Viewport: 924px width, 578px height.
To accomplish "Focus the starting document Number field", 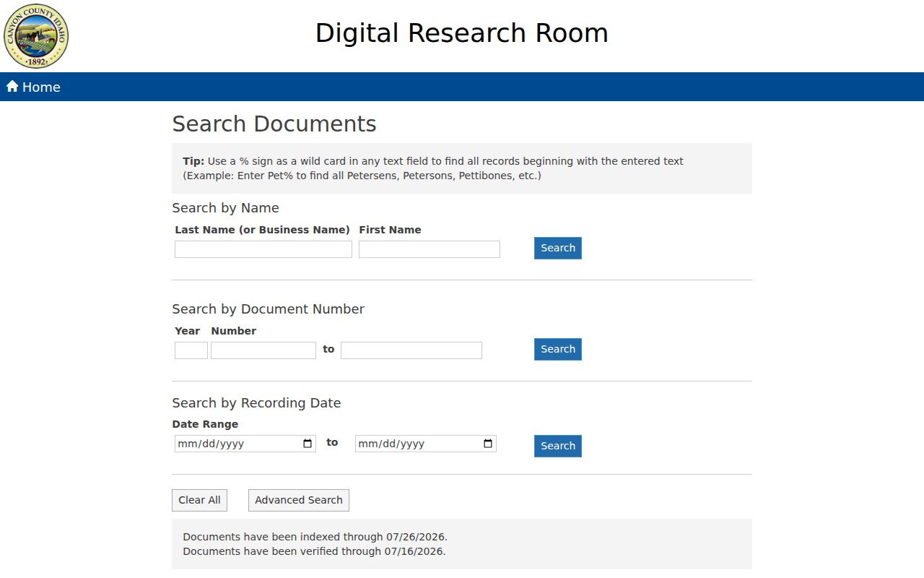I will point(263,350).
